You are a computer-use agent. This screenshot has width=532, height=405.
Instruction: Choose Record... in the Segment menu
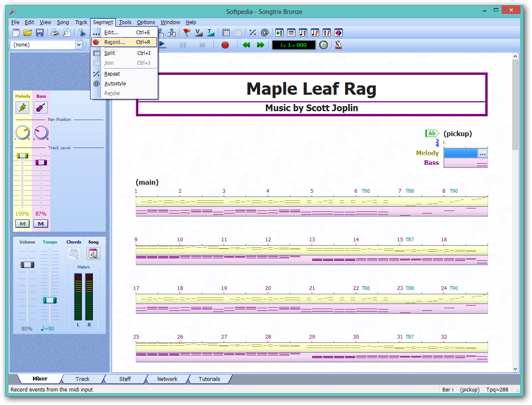(124, 42)
